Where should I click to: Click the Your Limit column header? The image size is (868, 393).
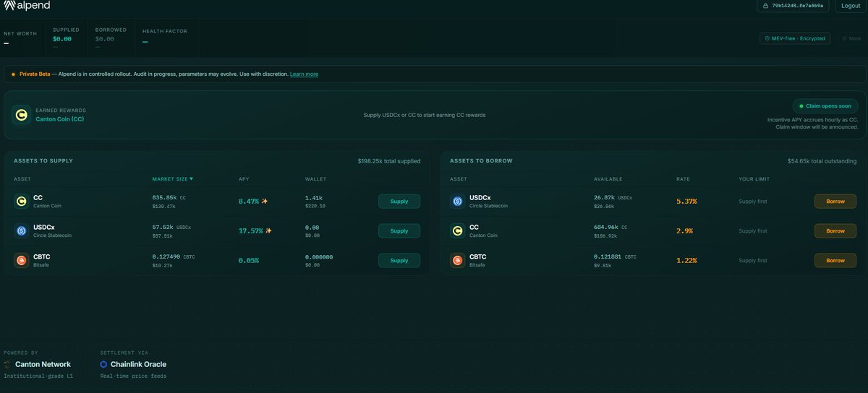754,178
